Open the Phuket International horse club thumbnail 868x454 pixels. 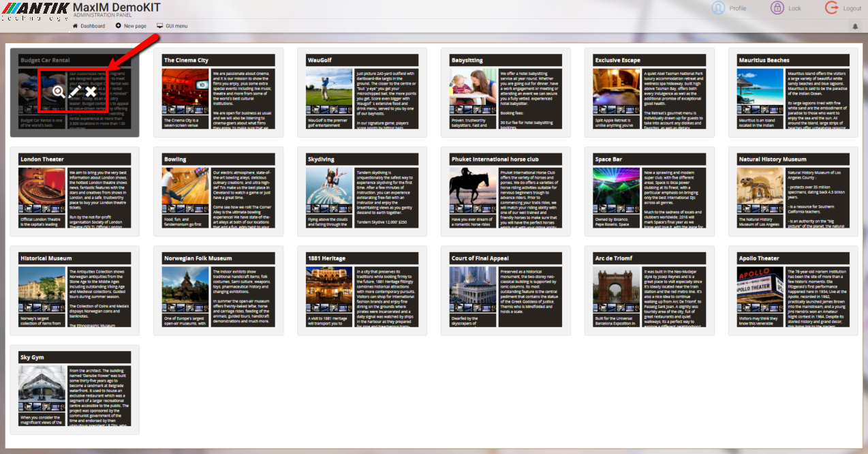click(506, 192)
